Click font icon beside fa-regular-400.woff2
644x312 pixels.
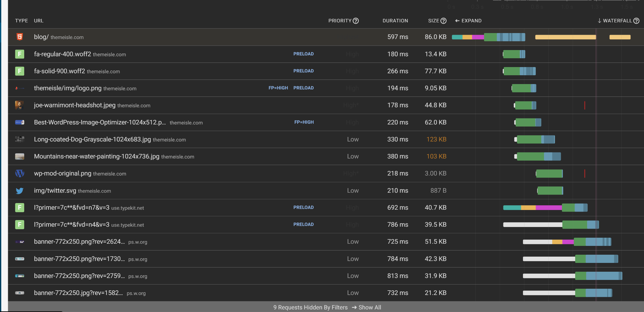[19, 54]
